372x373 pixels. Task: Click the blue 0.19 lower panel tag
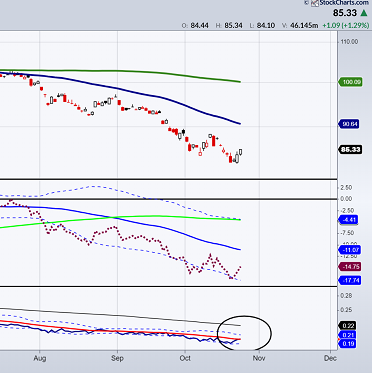[x=348, y=344]
